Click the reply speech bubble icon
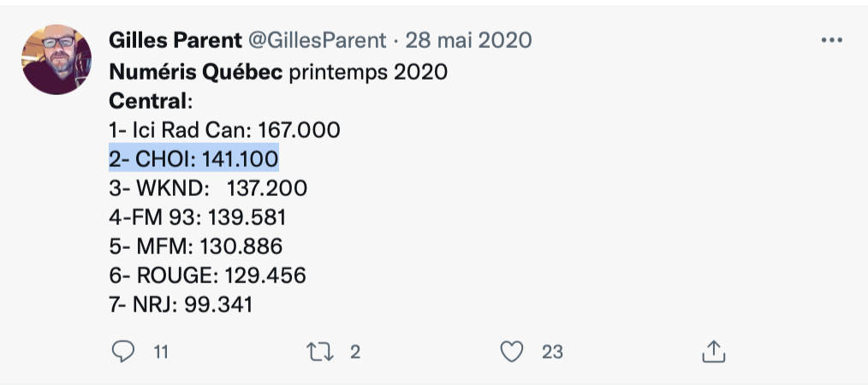The width and height of the screenshot is (868, 385). (x=123, y=352)
